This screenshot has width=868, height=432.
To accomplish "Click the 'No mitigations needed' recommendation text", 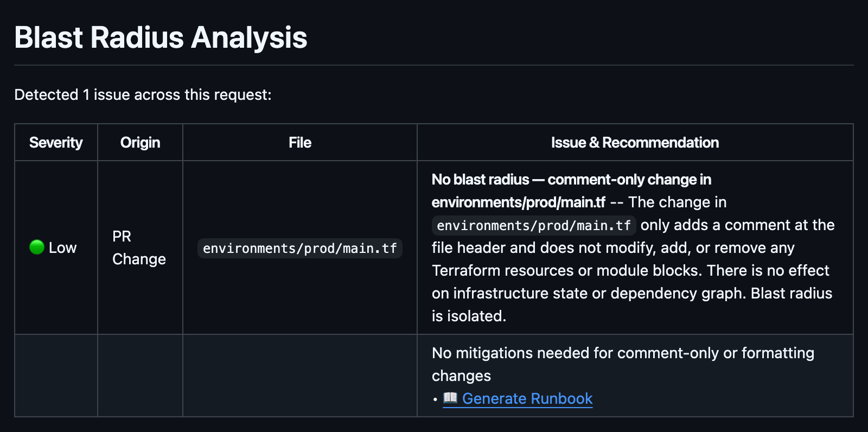I will point(623,353).
